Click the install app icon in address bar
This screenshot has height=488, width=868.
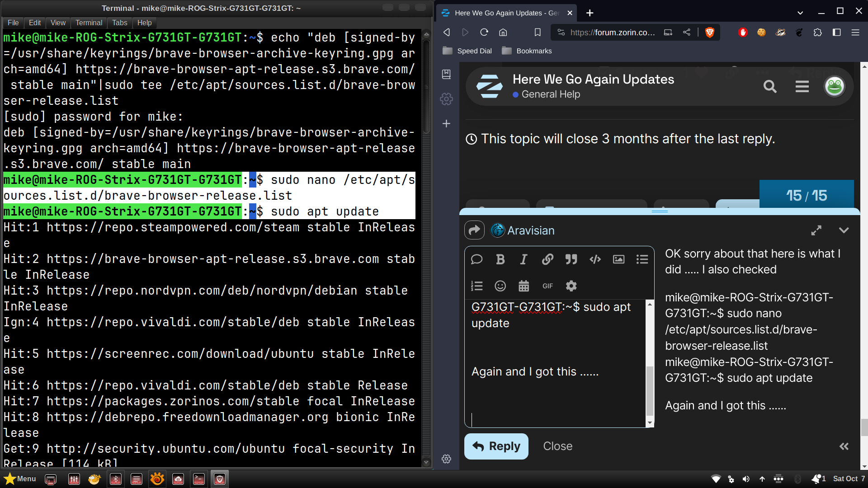click(668, 32)
